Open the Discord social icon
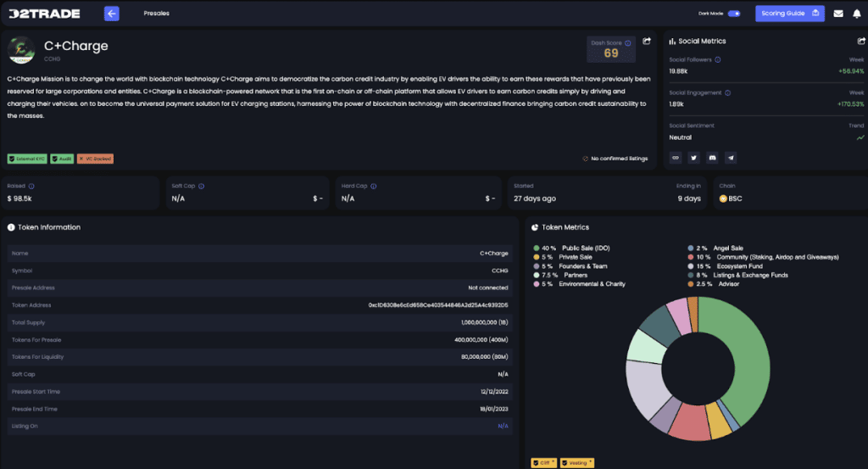The height and width of the screenshot is (469, 868). pos(712,158)
